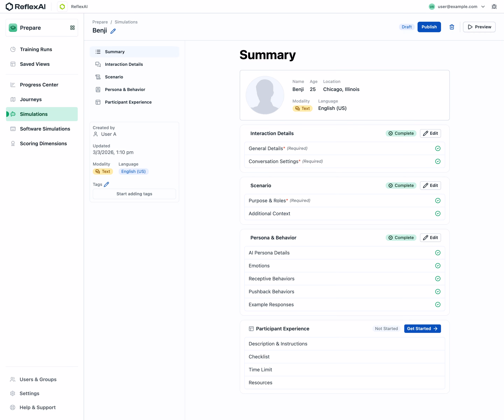
Task: Click the Example Responses checkmark icon
Action: point(437,304)
